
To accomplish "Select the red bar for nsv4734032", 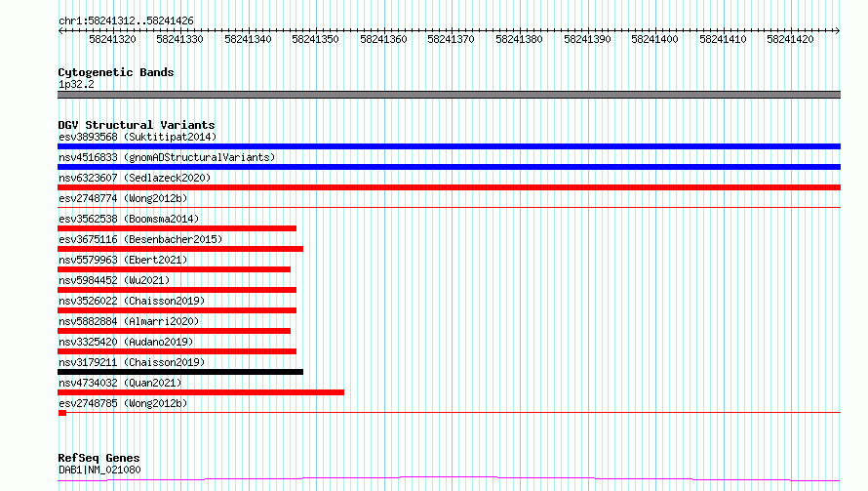I will point(201,392).
